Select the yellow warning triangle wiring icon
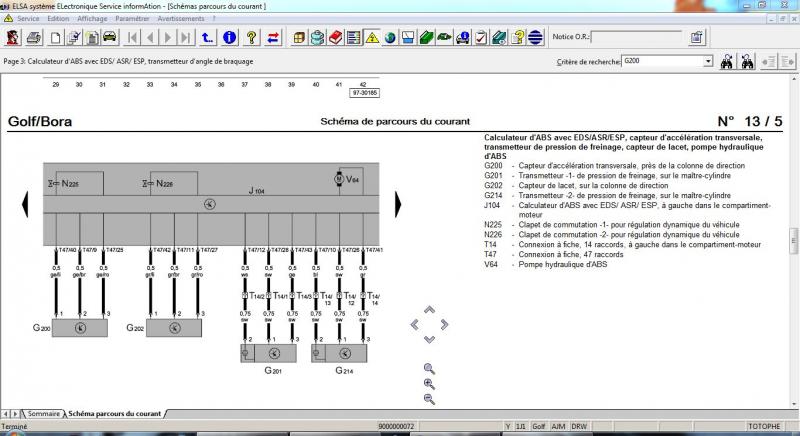The height and width of the screenshot is (436, 800). pos(372,37)
